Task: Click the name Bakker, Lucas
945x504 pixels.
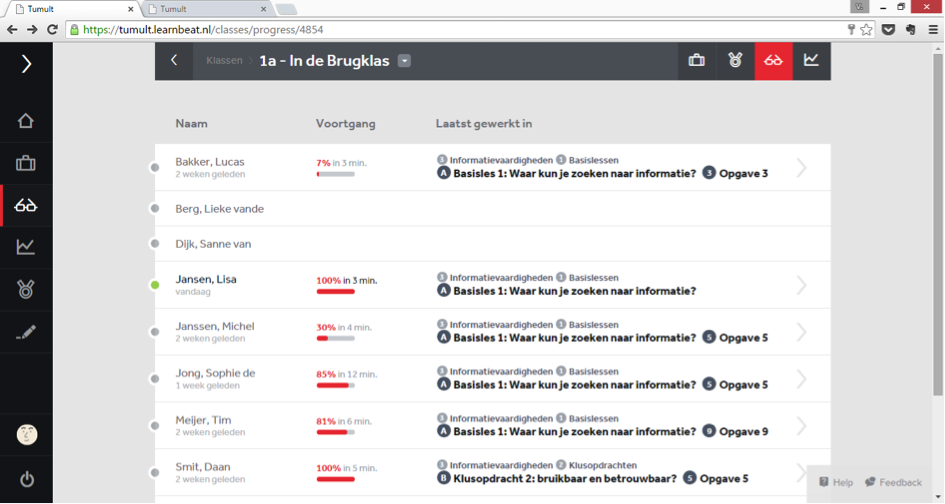Action: (210, 162)
